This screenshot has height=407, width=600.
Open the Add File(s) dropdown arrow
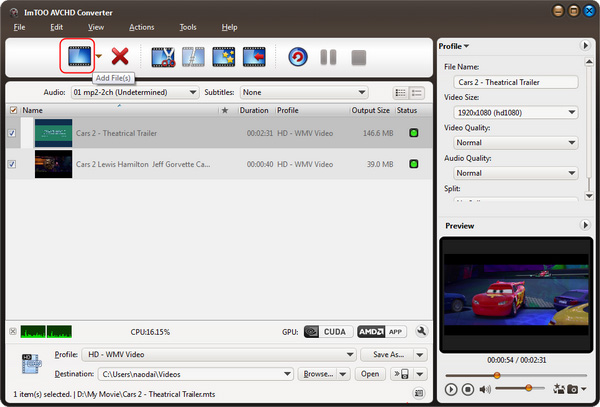(x=99, y=56)
